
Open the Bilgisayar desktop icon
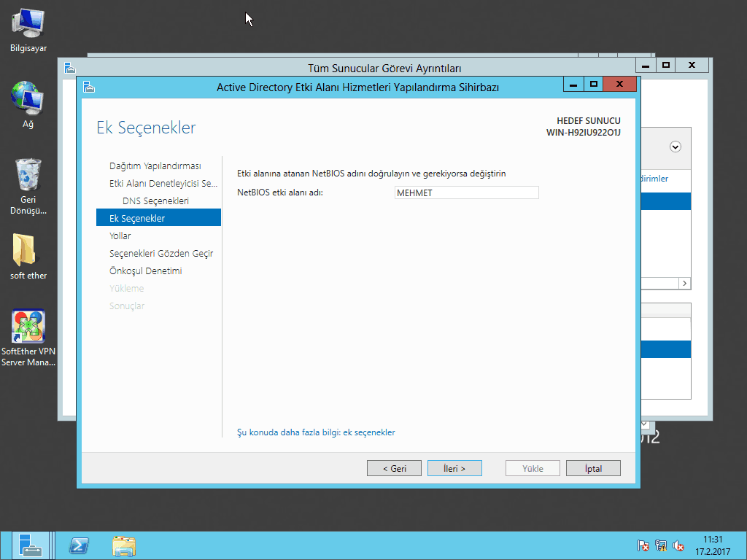(28, 26)
